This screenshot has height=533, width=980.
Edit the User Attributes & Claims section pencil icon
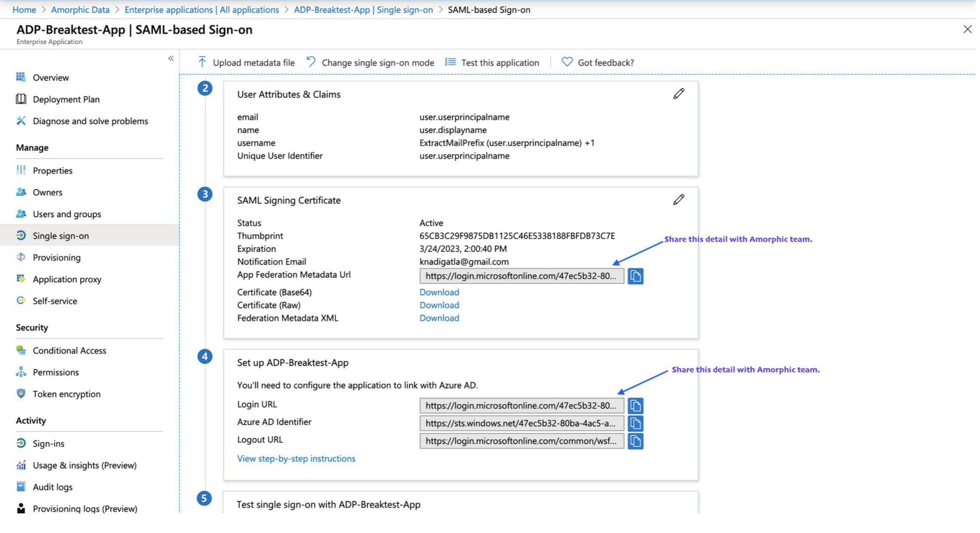(x=678, y=94)
